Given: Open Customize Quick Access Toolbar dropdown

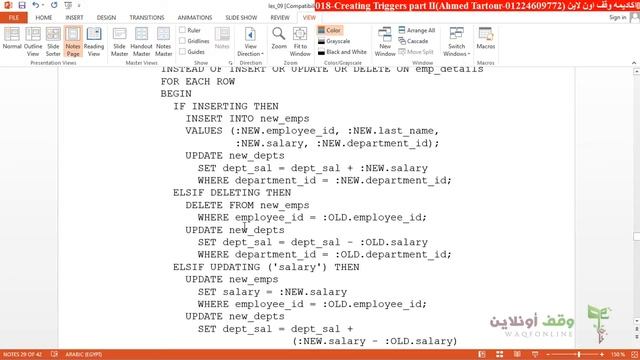Looking at the screenshot, I should pyautogui.click(x=79, y=5).
